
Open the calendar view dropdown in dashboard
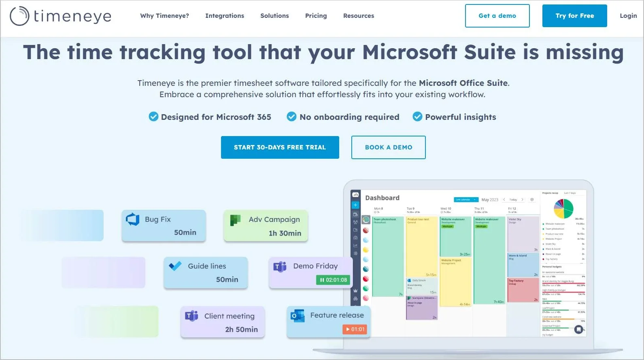point(466,199)
